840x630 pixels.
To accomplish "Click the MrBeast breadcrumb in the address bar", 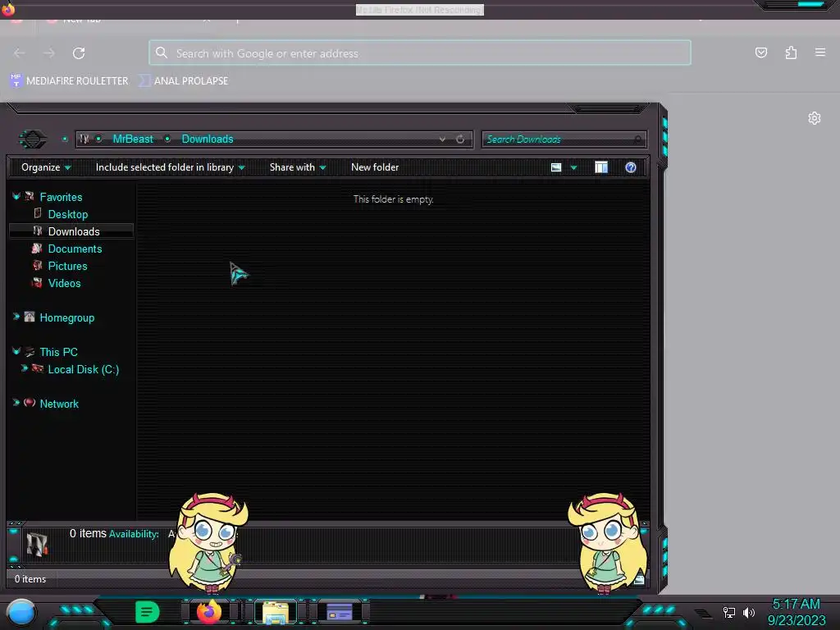I will click(133, 139).
